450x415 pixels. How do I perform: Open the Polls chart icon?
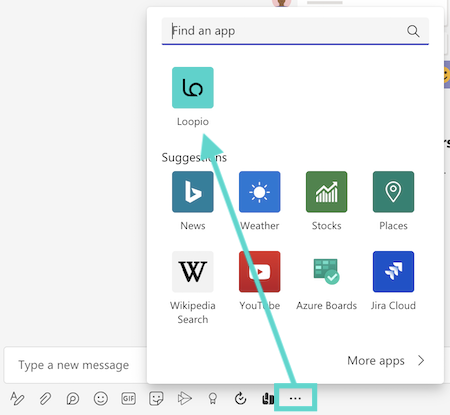tap(268, 398)
